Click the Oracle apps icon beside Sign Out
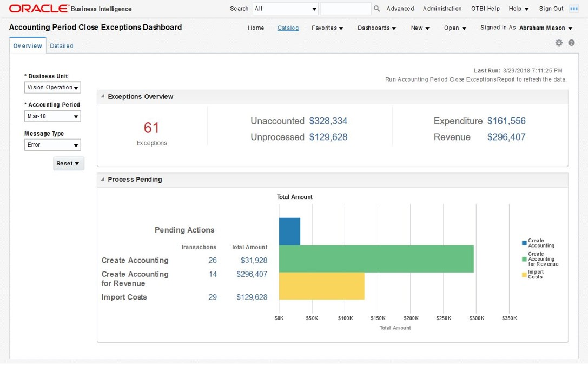Screen dimensions: 588x365 (574, 9)
